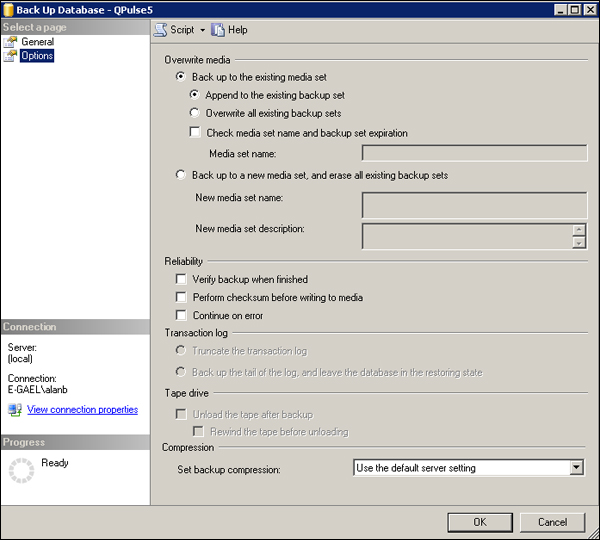The height and width of the screenshot is (540, 600).
Task: Click the Media set name field
Action: coord(474,153)
